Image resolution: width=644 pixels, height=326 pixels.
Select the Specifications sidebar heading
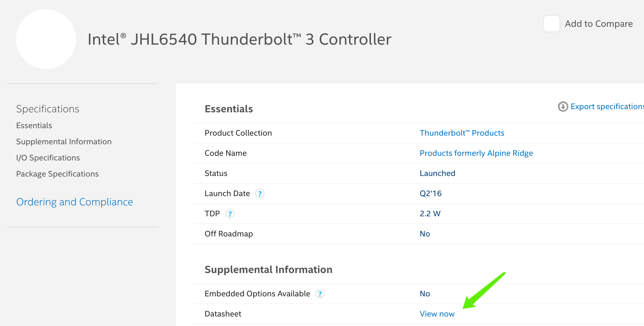47,109
